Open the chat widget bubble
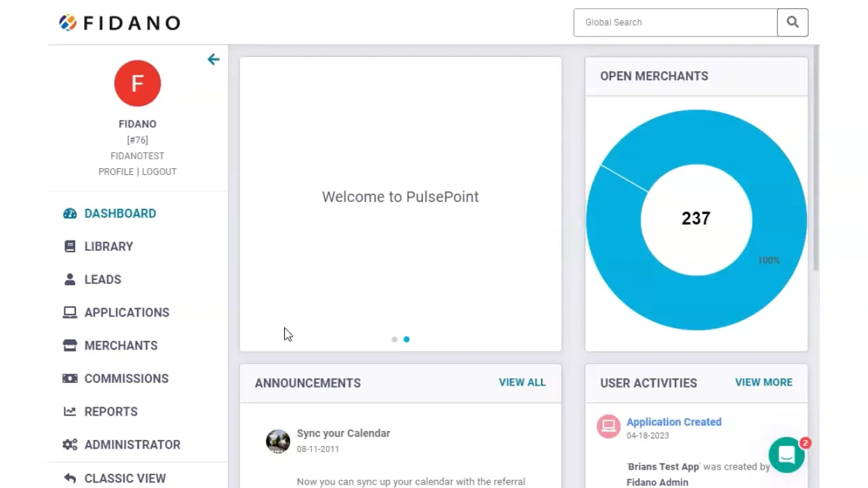868x488 pixels. tap(787, 455)
